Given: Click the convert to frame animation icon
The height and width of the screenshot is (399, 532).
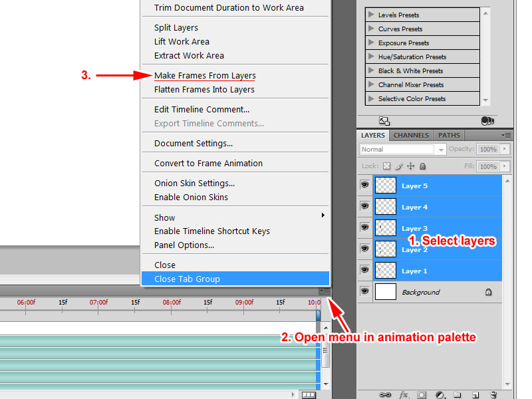Looking at the screenshot, I should point(309,394).
